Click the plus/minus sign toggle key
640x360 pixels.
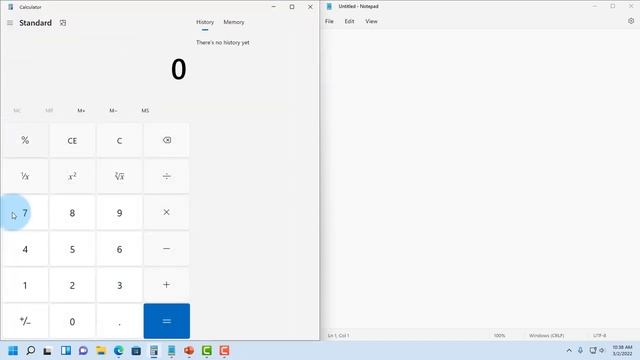tap(25, 321)
